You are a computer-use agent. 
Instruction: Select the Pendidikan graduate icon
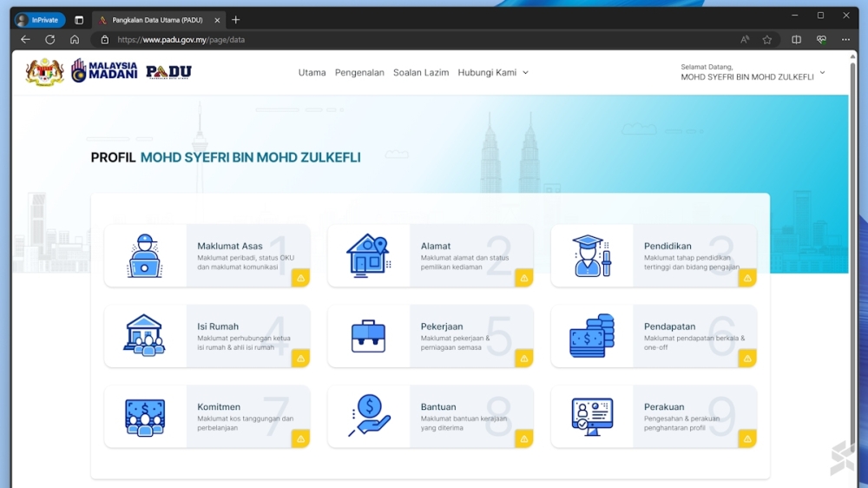click(592, 256)
